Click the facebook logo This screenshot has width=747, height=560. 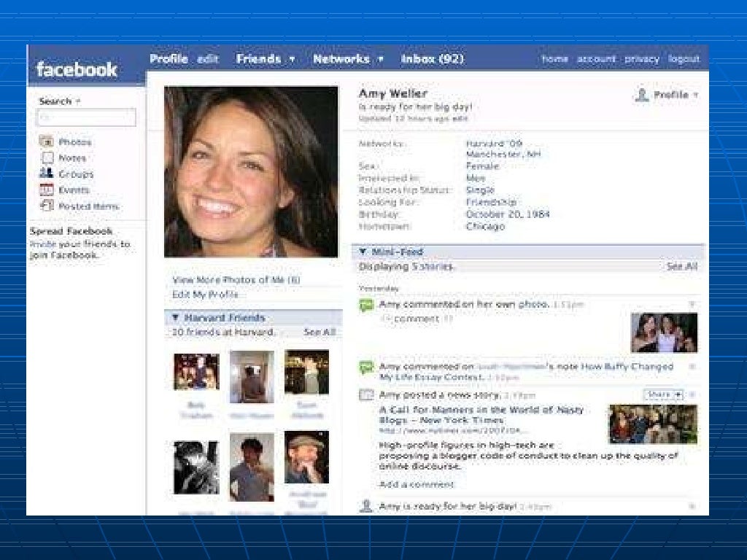77,70
